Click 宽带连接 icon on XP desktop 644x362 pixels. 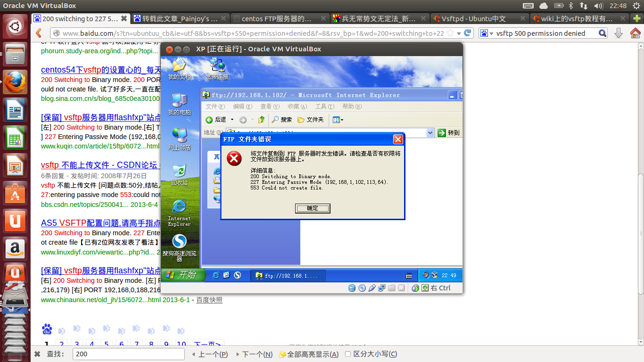point(217,69)
